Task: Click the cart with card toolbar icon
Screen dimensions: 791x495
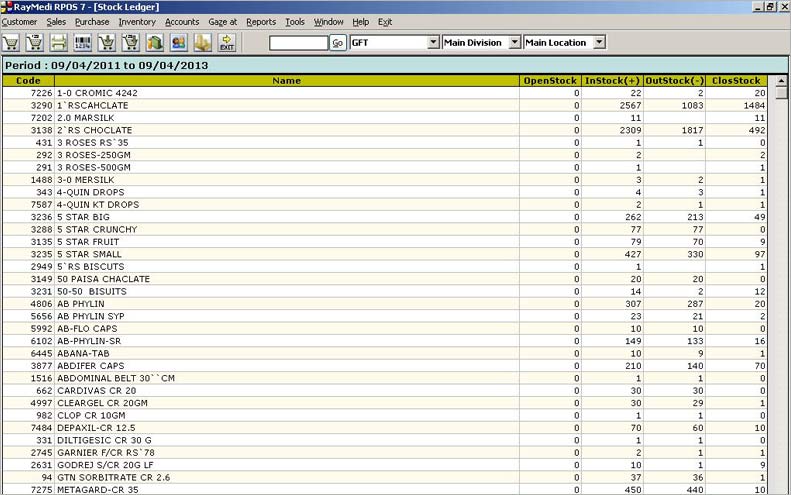Action: coord(35,42)
